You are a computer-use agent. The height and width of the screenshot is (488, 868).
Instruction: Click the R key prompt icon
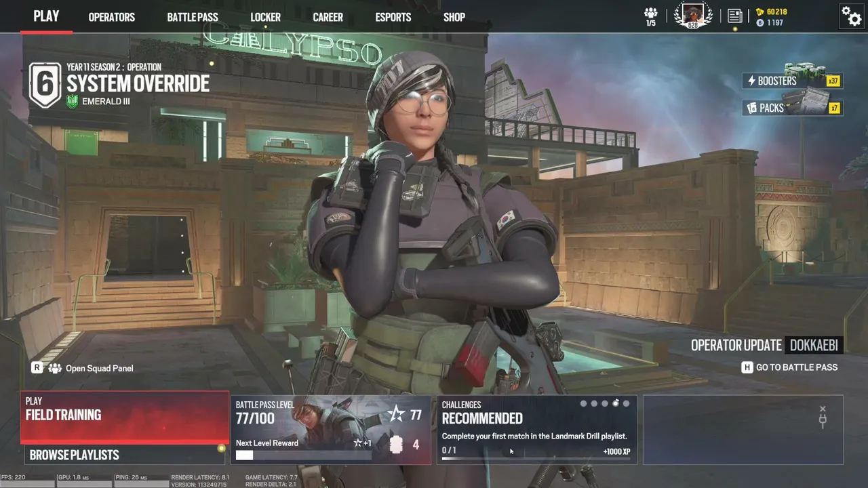point(37,367)
